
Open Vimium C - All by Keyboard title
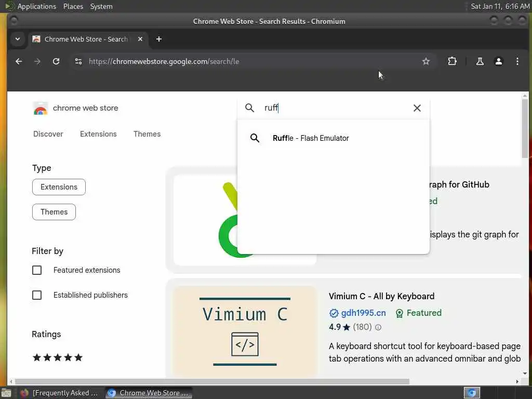tap(381, 296)
